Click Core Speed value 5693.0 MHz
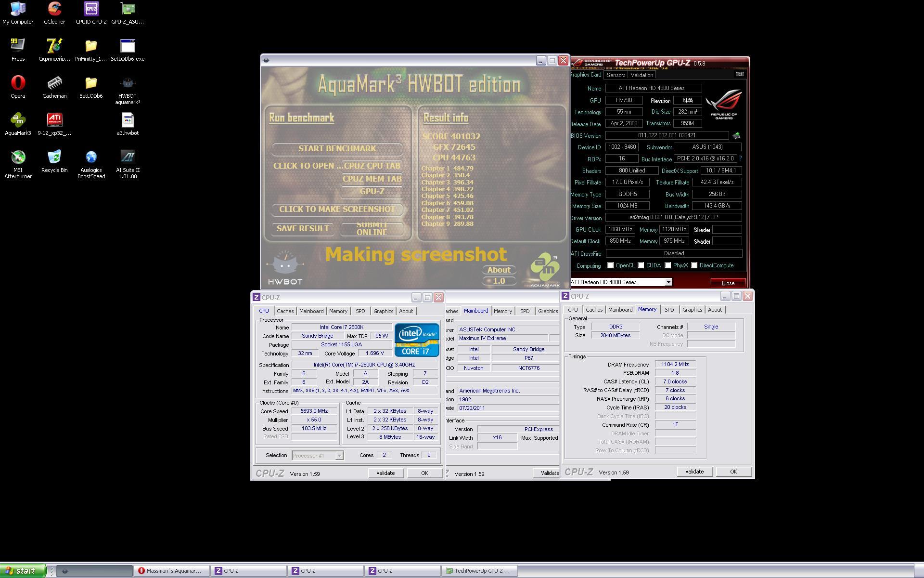 click(x=314, y=411)
